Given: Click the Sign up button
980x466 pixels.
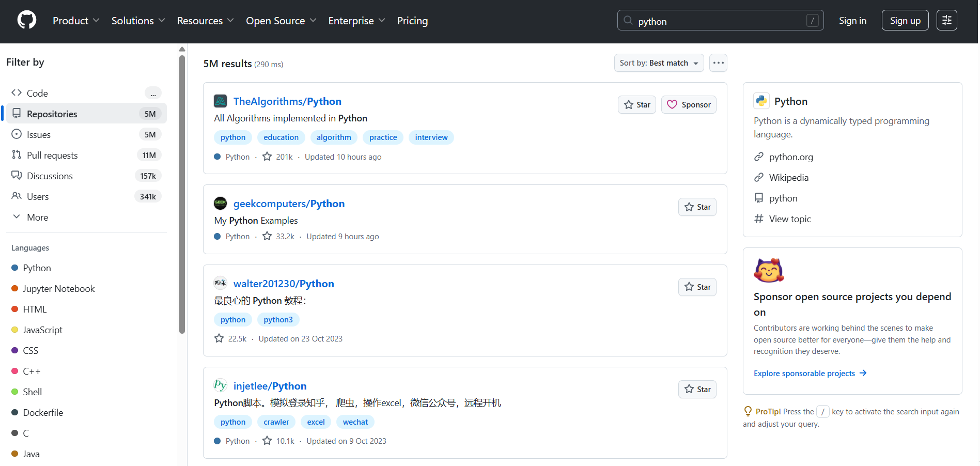Looking at the screenshot, I should (905, 21).
